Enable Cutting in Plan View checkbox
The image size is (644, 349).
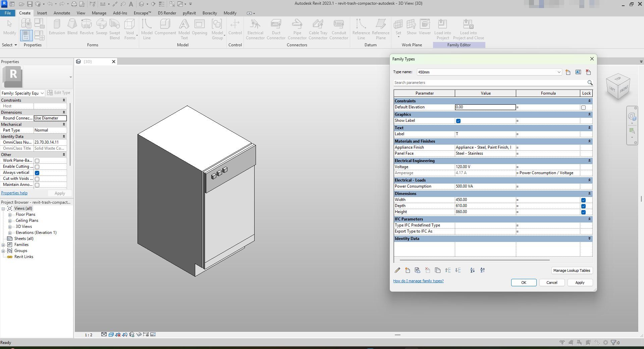coord(37,167)
